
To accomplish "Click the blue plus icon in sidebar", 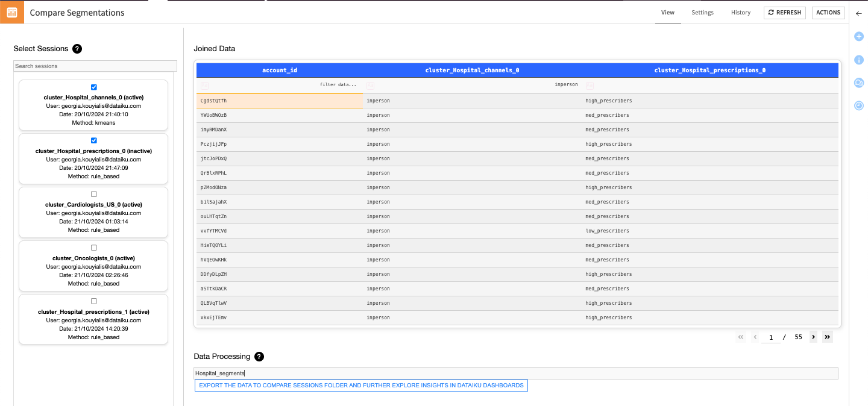I will 859,37.
